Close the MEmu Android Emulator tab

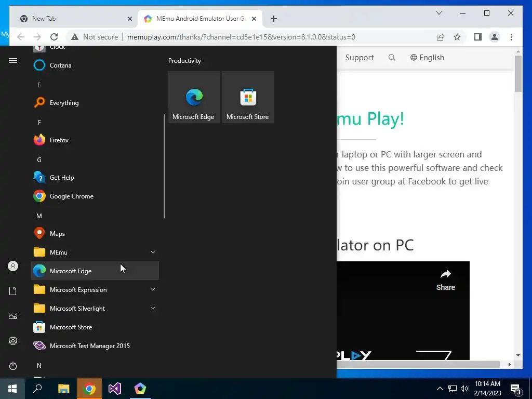point(254,19)
